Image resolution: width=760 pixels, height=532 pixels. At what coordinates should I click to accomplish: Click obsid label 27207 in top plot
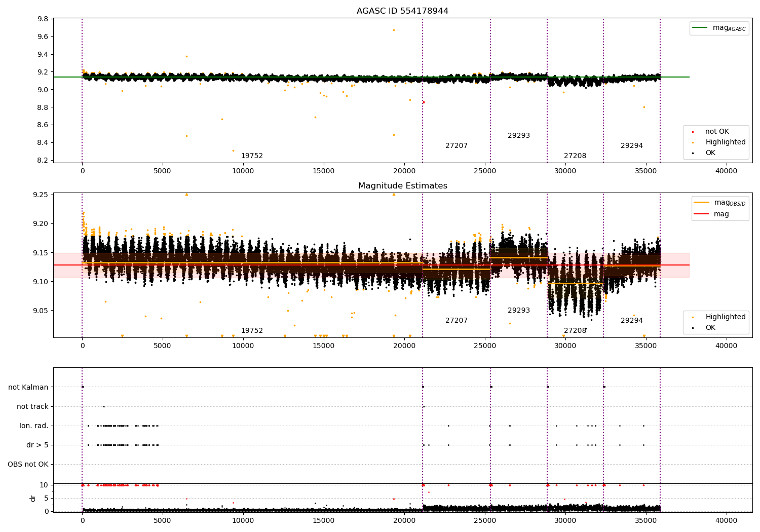[x=457, y=146]
